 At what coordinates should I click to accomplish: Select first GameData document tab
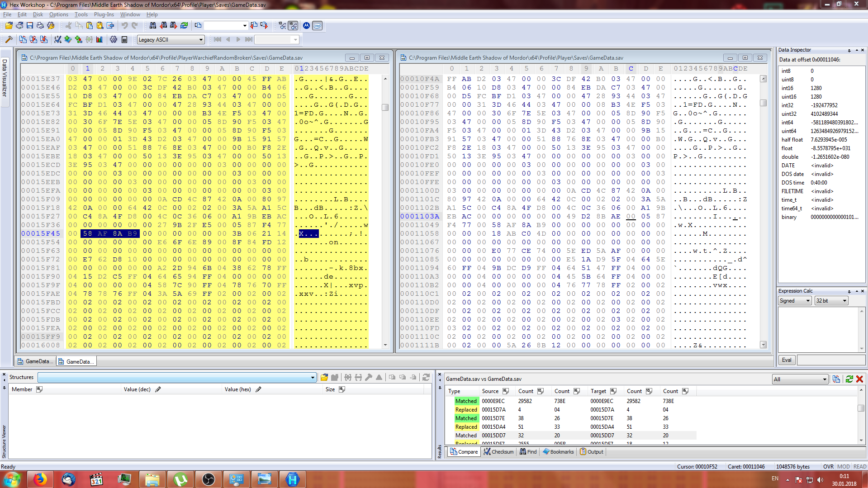pos(35,361)
